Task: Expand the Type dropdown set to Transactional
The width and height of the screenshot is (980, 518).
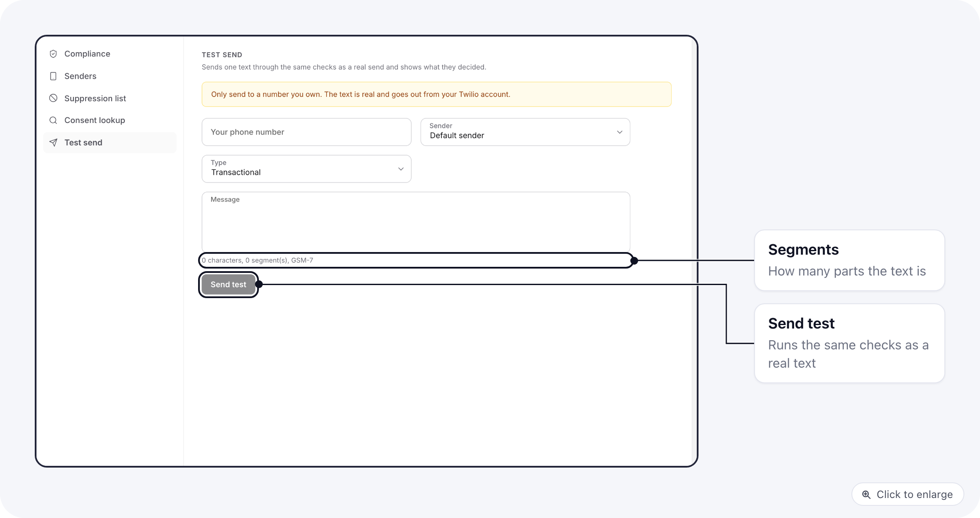Action: click(x=307, y=169)
